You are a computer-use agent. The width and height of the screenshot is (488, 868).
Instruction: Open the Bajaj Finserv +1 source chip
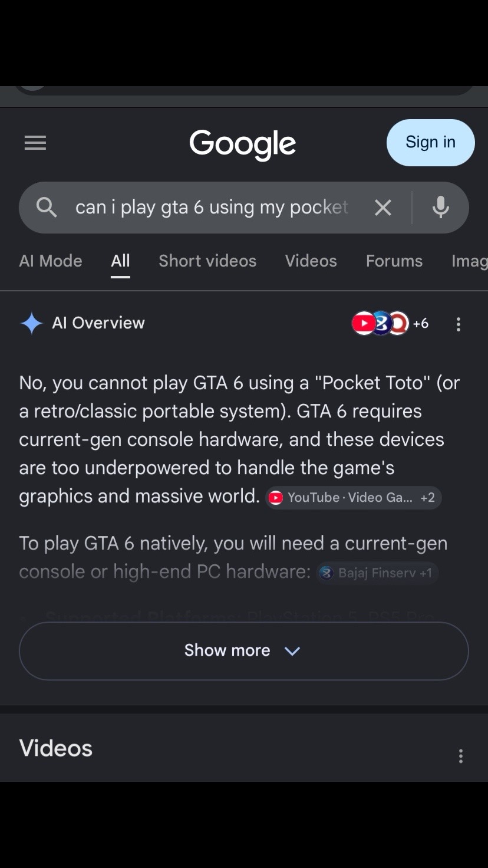[377, 573]
